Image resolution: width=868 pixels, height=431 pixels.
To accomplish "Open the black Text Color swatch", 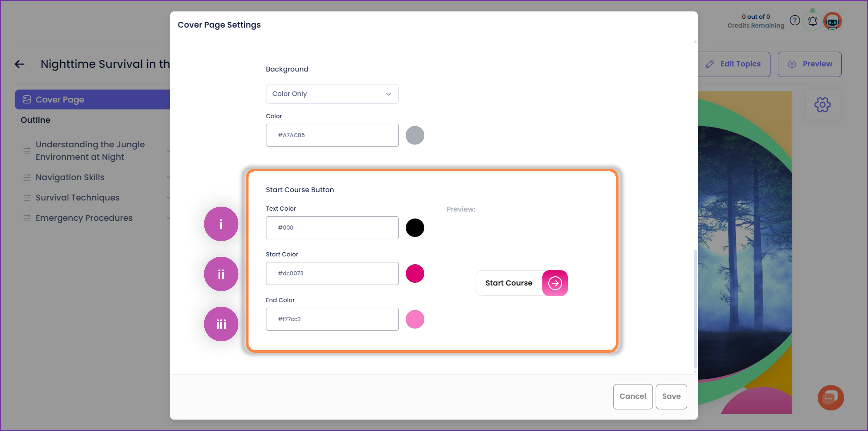I will (415, 228).
